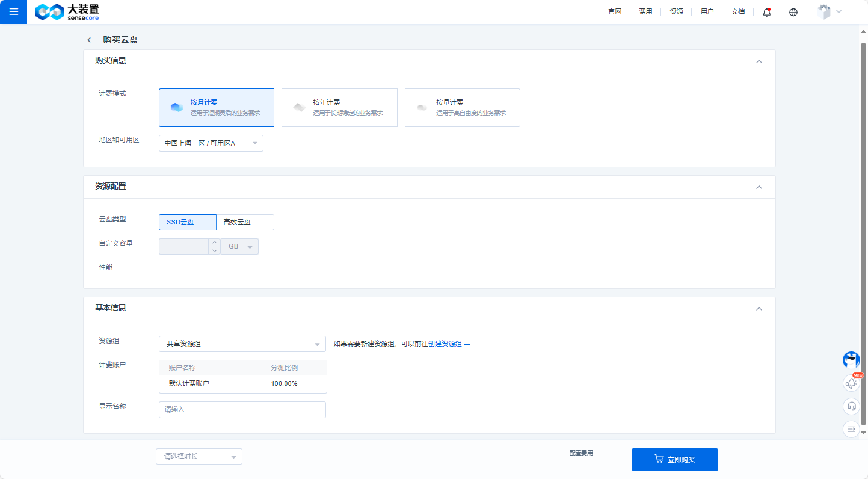Screen dimensions: 868x479
Task: Open the blue mascot assistant icon
Action: [851, 360]
